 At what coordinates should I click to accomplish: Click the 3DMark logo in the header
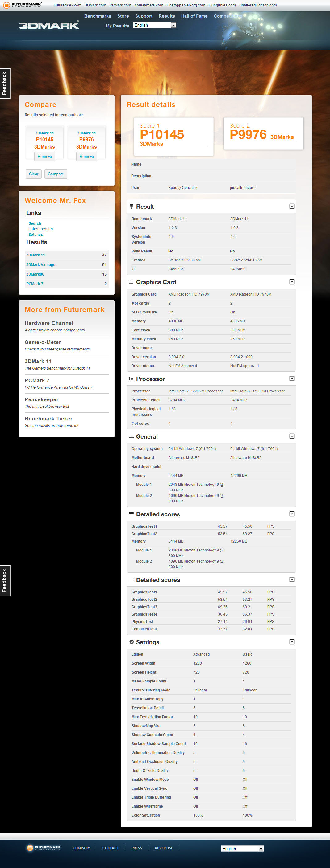click(x=49, y=25)
